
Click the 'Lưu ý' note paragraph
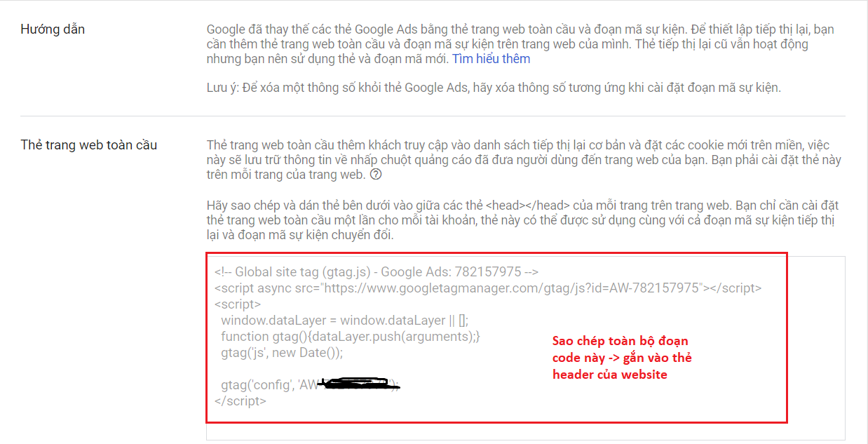[493, 88]
